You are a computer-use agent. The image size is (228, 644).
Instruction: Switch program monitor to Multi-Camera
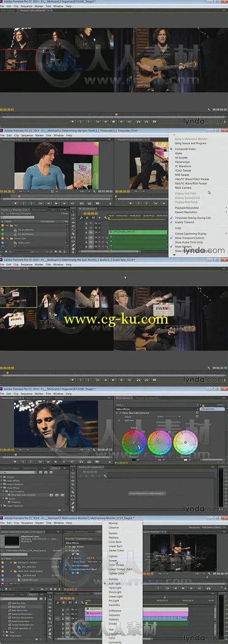point(183,188)
